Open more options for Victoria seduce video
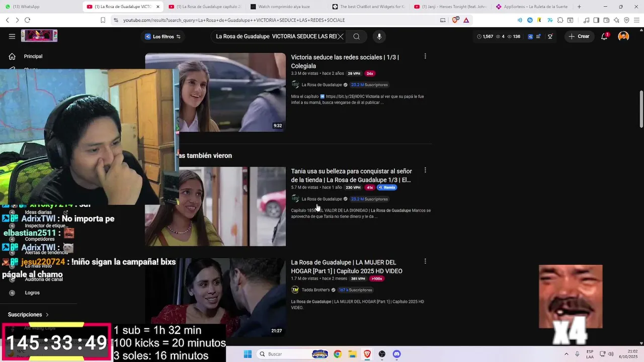The width and height of the screenshot is (644, 362). [425, 56]
